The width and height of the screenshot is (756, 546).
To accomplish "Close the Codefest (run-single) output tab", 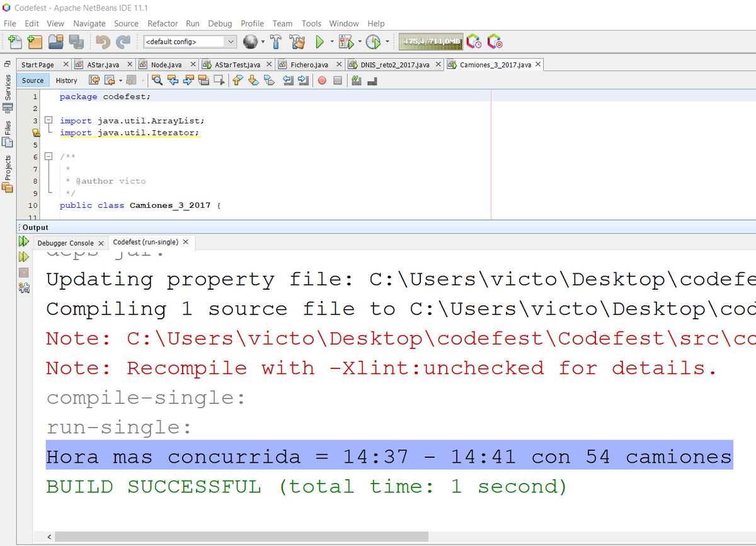I will pos(186,242).
